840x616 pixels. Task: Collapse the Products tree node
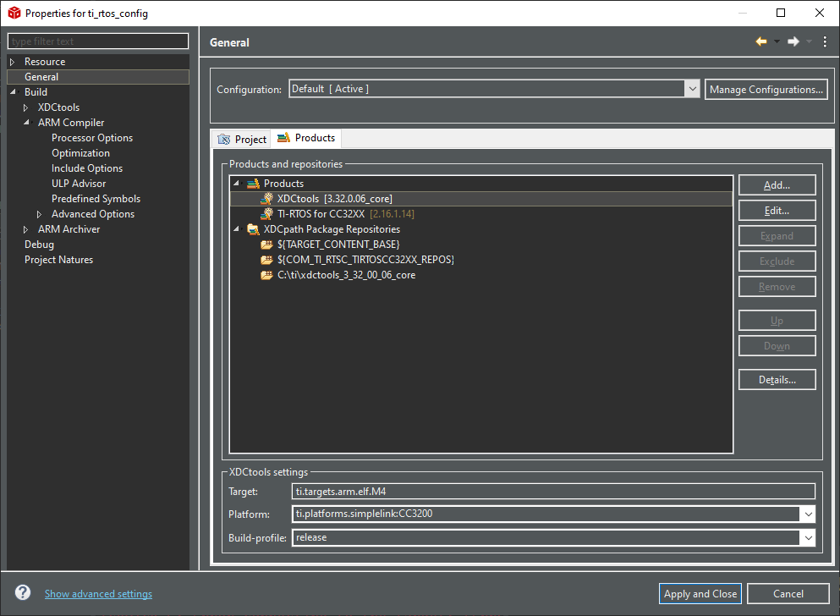(238, 184)
